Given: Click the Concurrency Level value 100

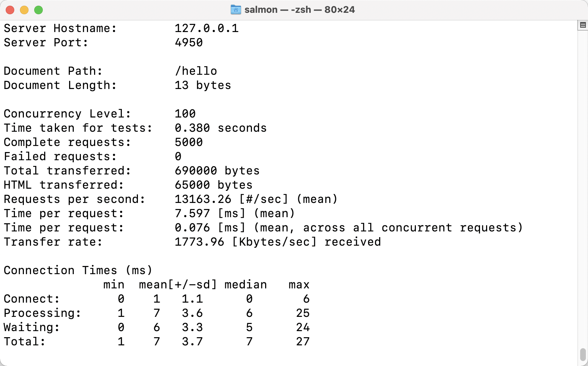Looking at the screenshot, I should pos(185,114).
